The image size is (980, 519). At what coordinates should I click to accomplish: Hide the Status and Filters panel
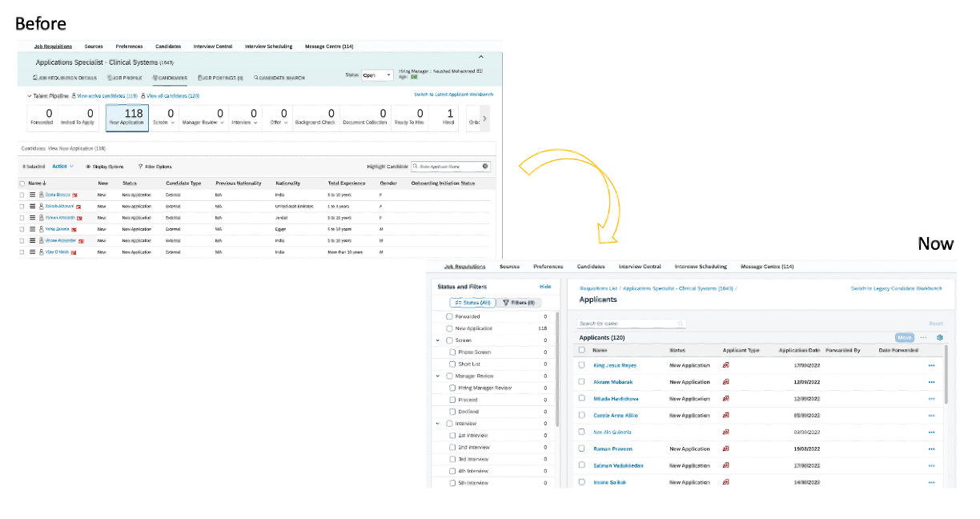pos(545,286)
